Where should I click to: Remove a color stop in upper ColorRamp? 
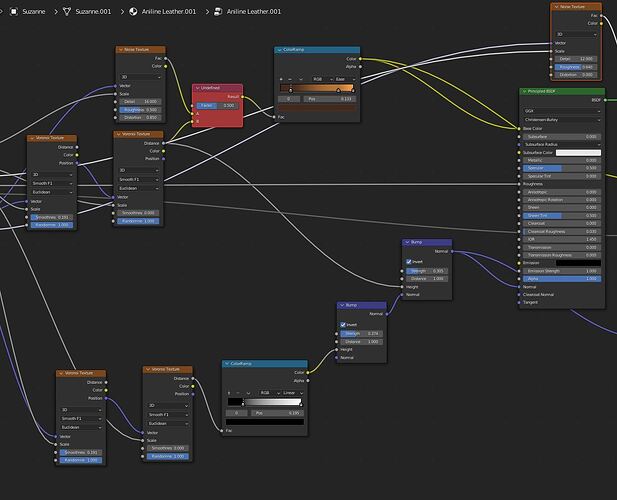(290, 79)
